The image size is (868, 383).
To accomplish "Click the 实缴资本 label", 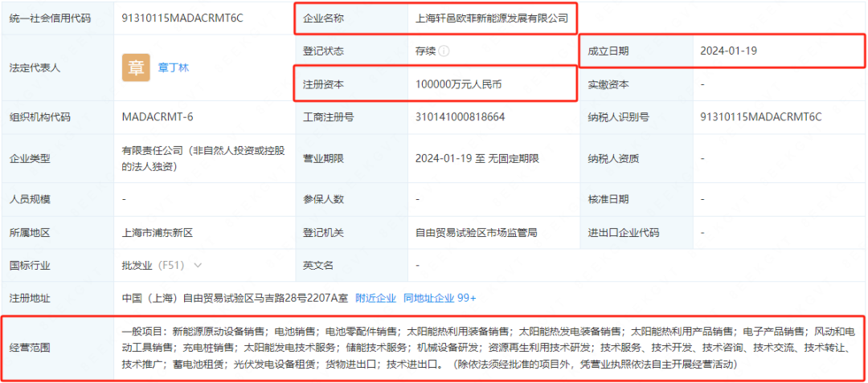I will (x=608, y=84).
